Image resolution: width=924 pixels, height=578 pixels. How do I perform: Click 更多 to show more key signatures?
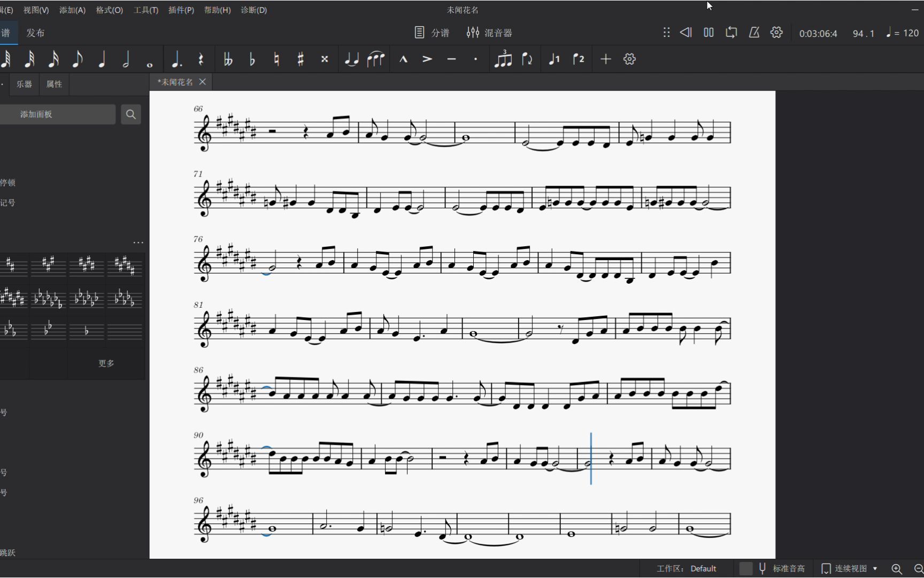[106, 363]
